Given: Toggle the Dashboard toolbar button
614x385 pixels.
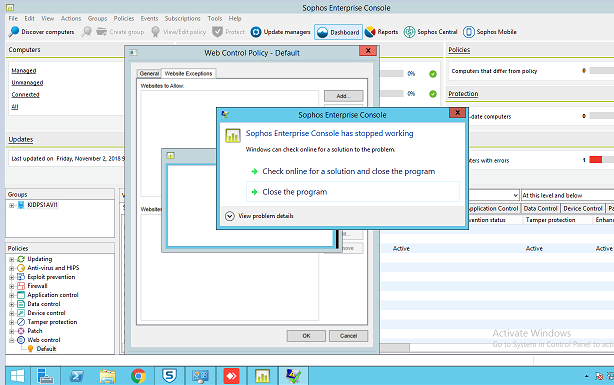Looking at the screenshot, I should (x=339, y=32).
